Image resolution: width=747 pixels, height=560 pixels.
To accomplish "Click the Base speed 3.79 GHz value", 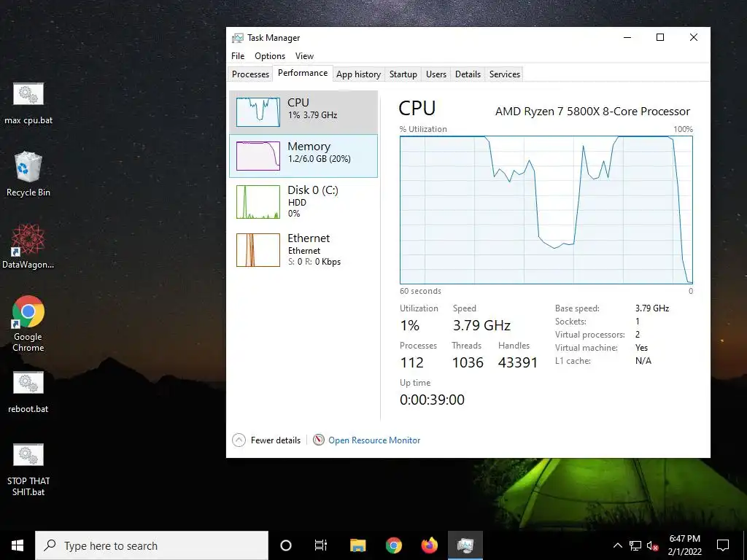I will (651, 308).
